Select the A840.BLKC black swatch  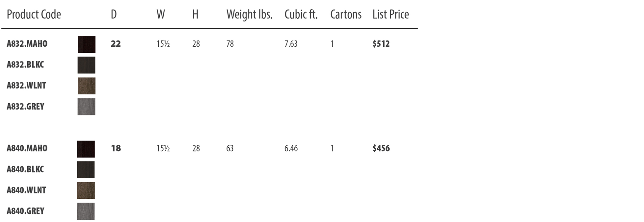(86, 170)
